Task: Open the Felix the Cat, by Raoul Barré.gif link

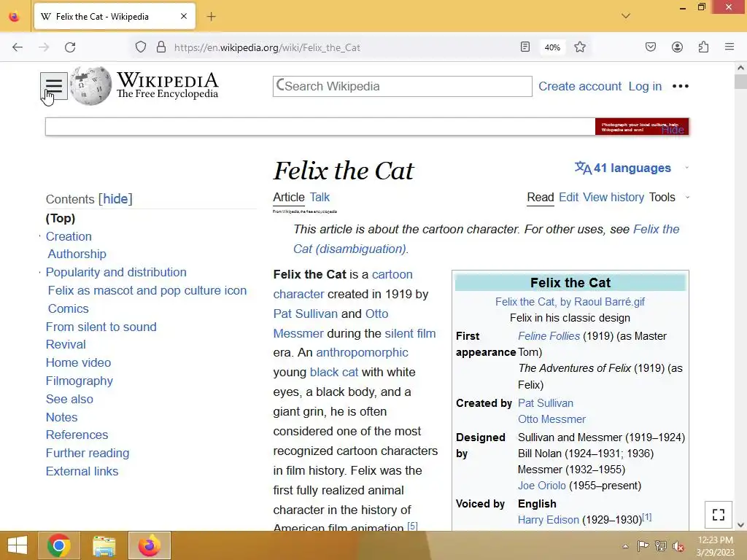Action: click(570, 302)
